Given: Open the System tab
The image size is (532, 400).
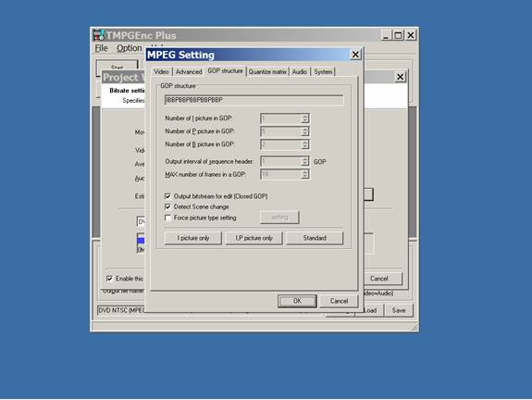Looking at the screenshot, I should tap(323, 71).
